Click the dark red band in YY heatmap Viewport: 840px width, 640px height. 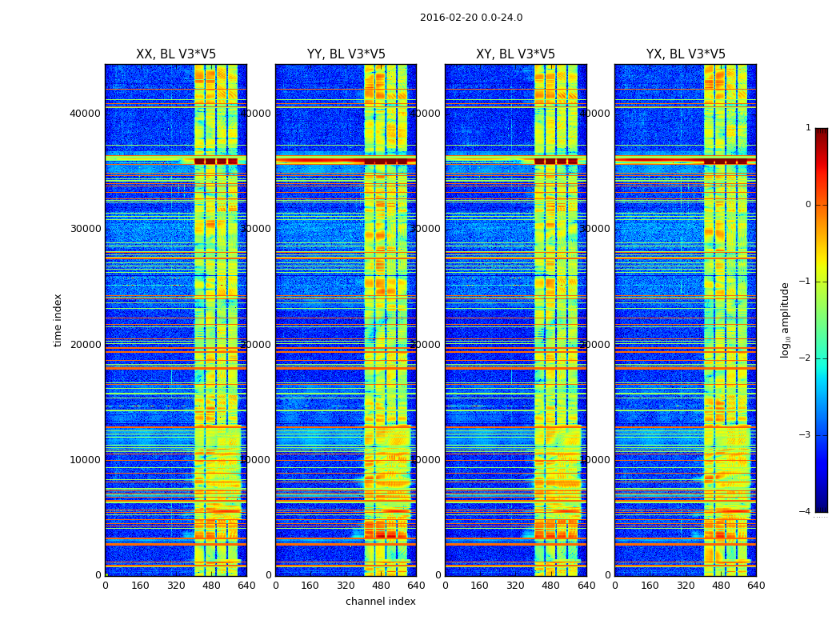pyautogui.click(x=346, y=159)
